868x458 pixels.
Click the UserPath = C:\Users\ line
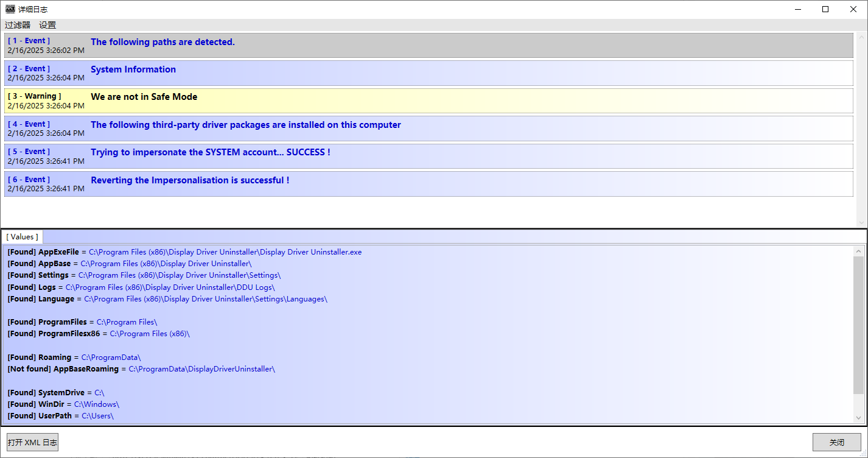point(60,416)
